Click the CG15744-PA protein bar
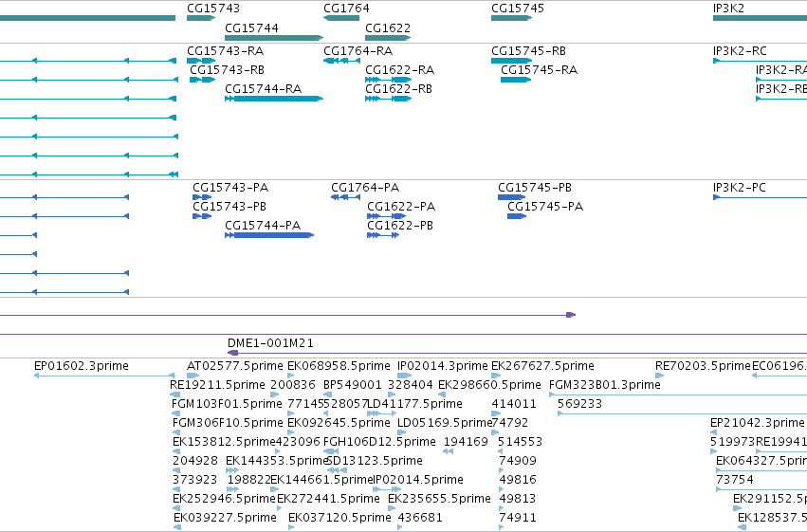The width and height of the screenshot is (807, 532). 269,235
